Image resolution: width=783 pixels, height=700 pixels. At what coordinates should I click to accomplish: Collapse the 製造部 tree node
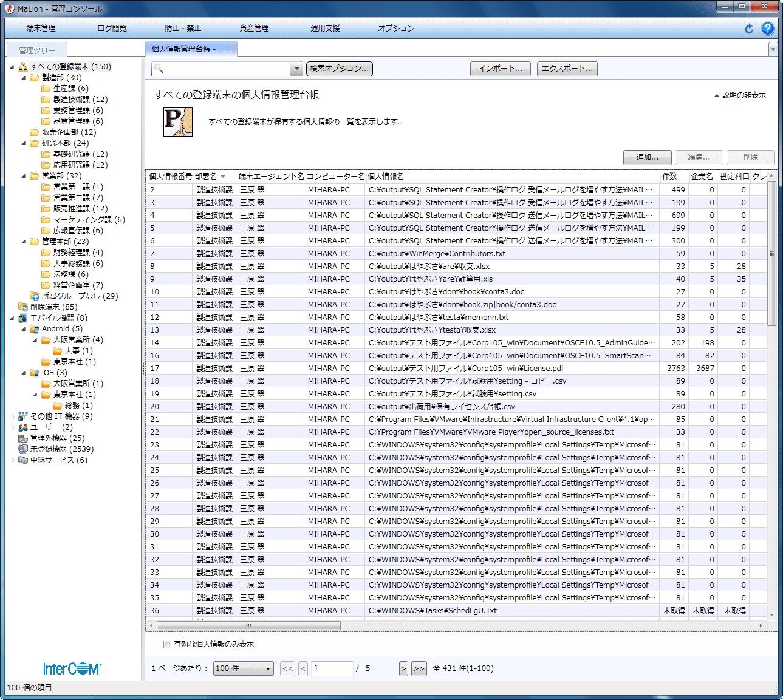[x=24, y=78]
